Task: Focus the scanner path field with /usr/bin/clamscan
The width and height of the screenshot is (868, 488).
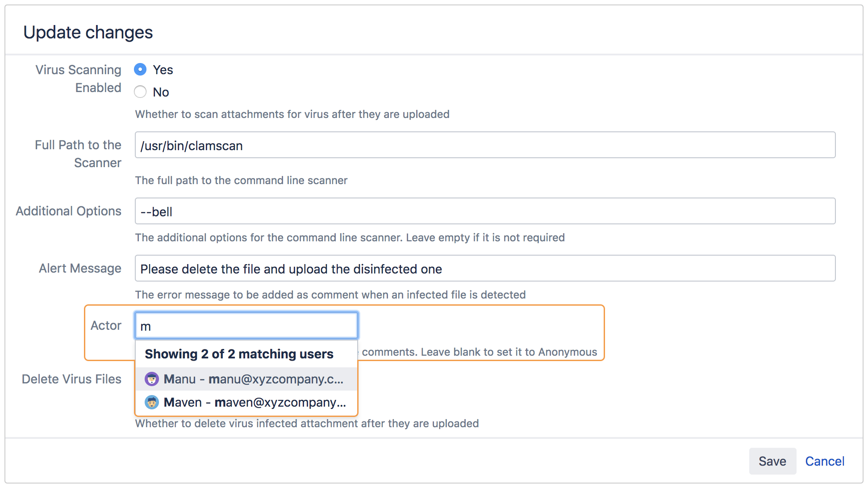Action: 485,145
